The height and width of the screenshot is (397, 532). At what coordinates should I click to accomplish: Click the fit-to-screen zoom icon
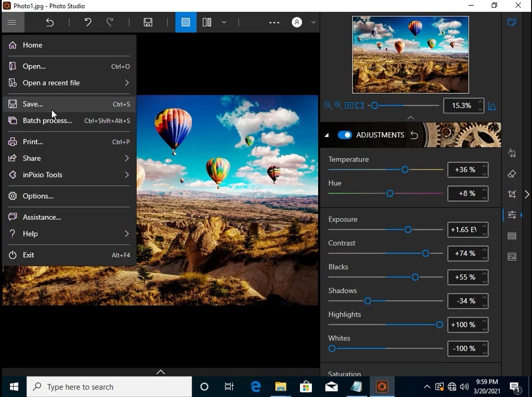tap(359, 105)
